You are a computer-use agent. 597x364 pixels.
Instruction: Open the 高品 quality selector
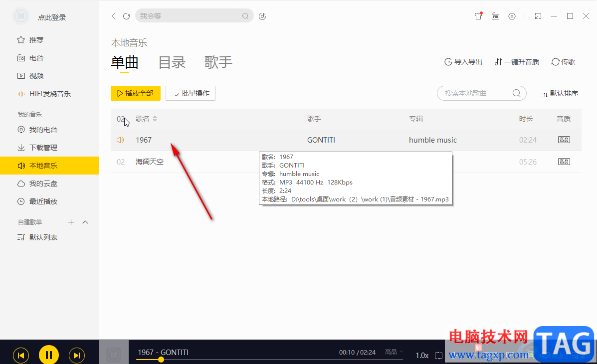(394, 352)
